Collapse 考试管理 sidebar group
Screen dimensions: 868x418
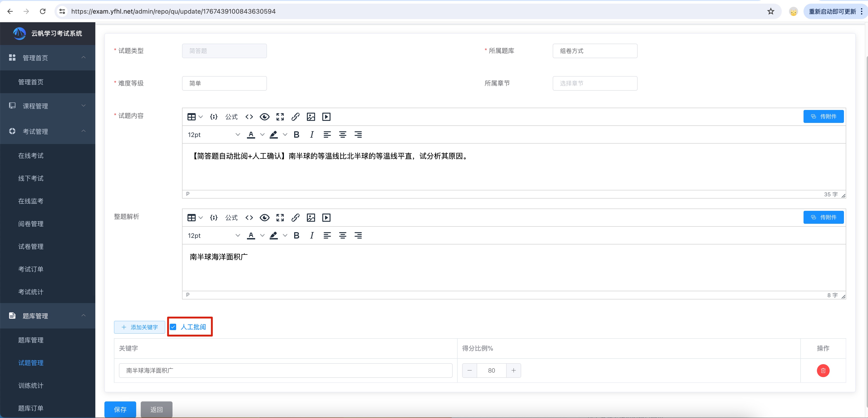coord(47,131)
